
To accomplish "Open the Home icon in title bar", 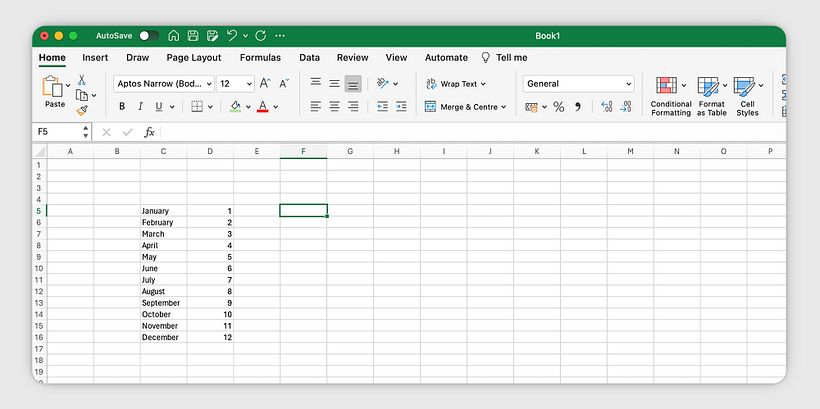I will [x=174, y=36].
